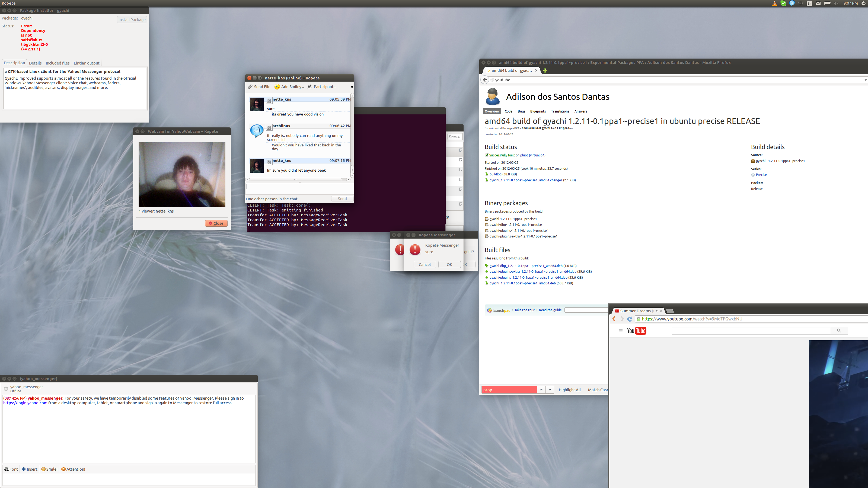Click the Find next down arrow in Firefox

[550, 390]
